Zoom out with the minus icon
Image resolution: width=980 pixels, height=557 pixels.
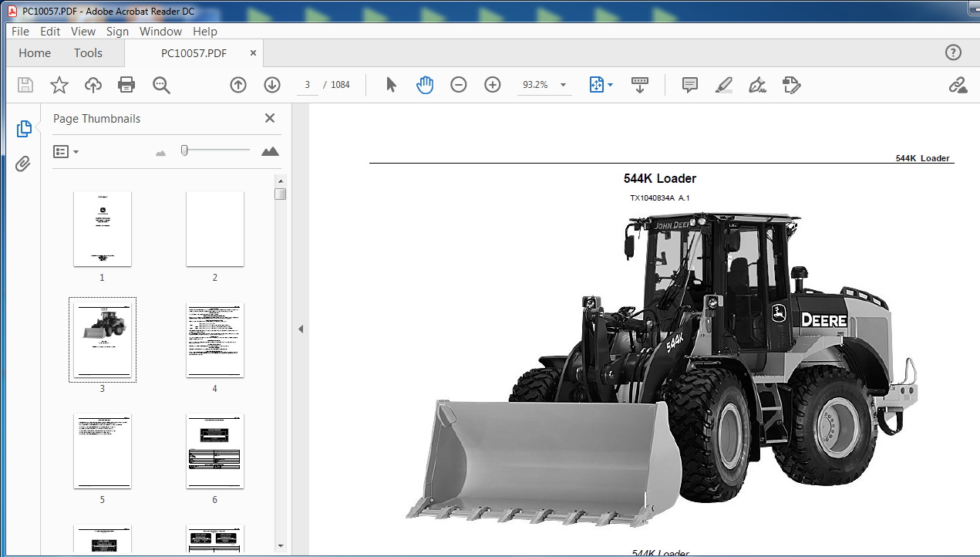coord(459,85)
